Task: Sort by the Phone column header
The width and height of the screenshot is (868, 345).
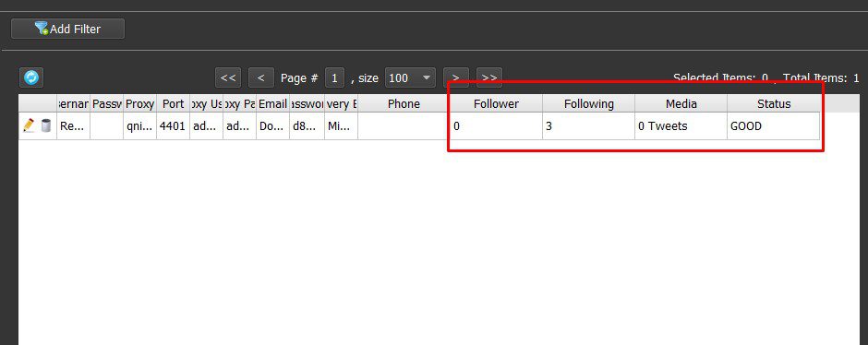Action: pyautogui.click(x=404, y=104)
